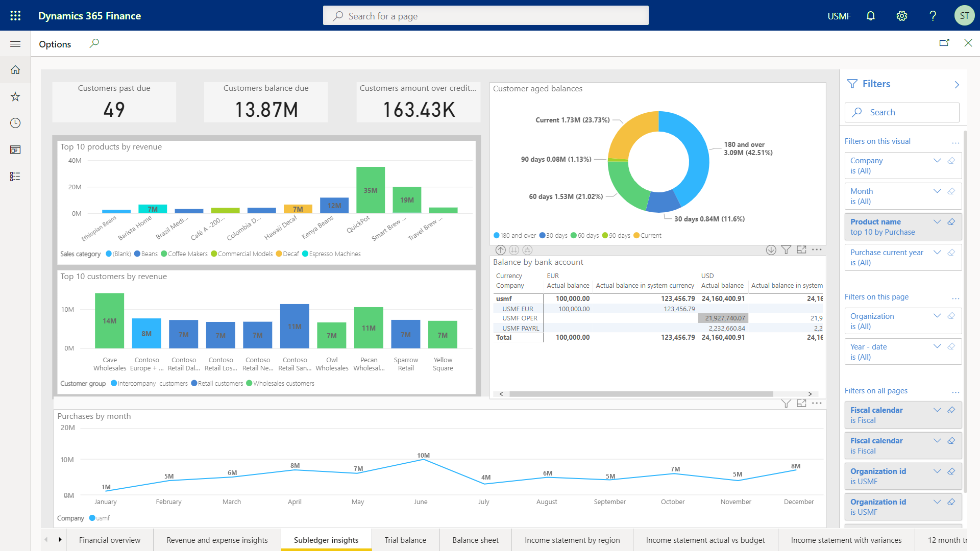Switch to Financial overview tab
Screen dimensions: 980x551
pyautogui.click(x=109, y=540)
